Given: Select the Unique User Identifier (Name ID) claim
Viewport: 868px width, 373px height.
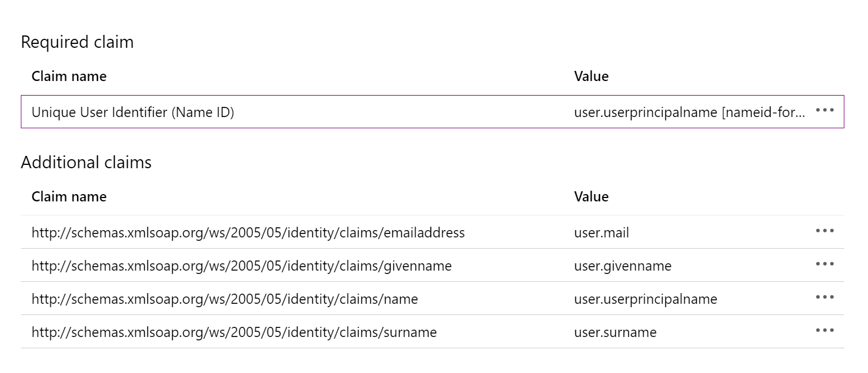Looking at the screenshot, I should click(133, 113).
